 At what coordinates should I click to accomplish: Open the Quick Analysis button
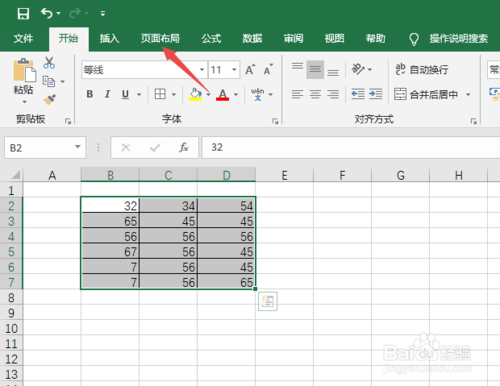(x=268, y=301)
